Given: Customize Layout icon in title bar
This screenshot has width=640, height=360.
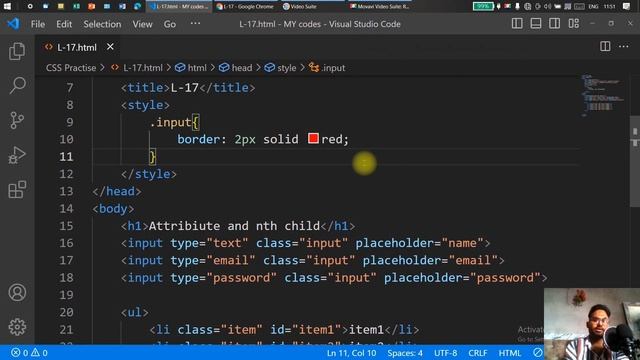Looking at the screenshot, I should pyautogui.click(x=573, y=24).
